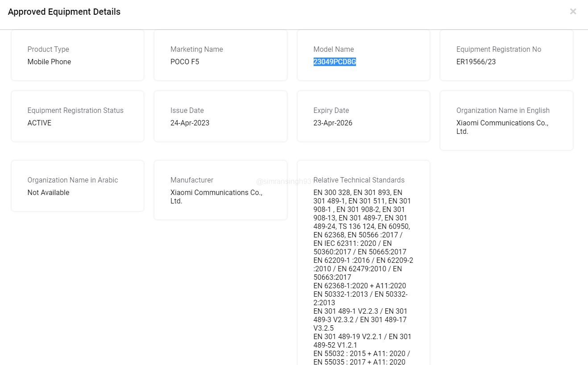Click the "Model Name" label
This screenshot has height=365, width=588.
(x=334, y=50)
